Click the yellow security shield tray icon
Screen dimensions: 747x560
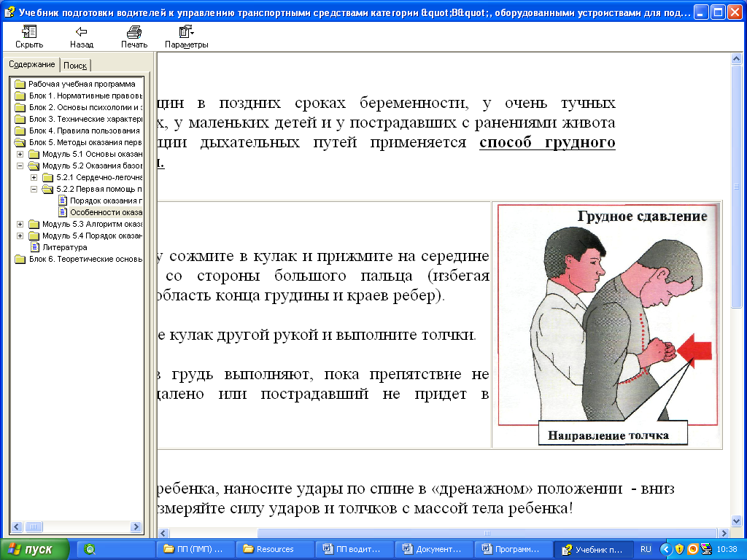point(679,550)
